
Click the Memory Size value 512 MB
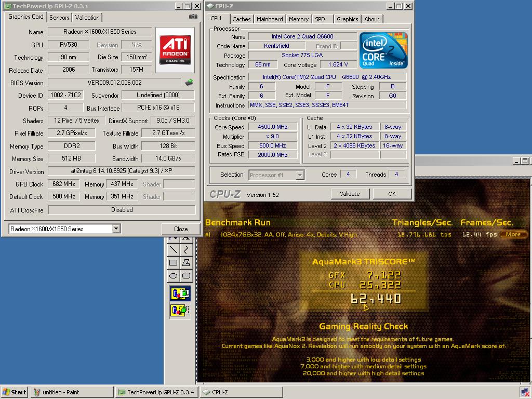(x=72, y=158)
